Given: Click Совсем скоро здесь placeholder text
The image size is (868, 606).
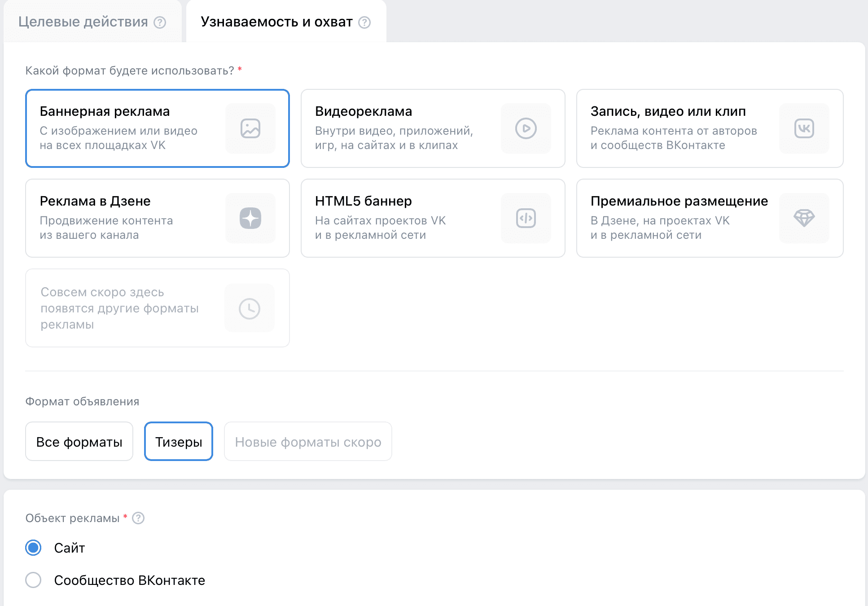Looking at the screenshot, I should coord(119,308).
